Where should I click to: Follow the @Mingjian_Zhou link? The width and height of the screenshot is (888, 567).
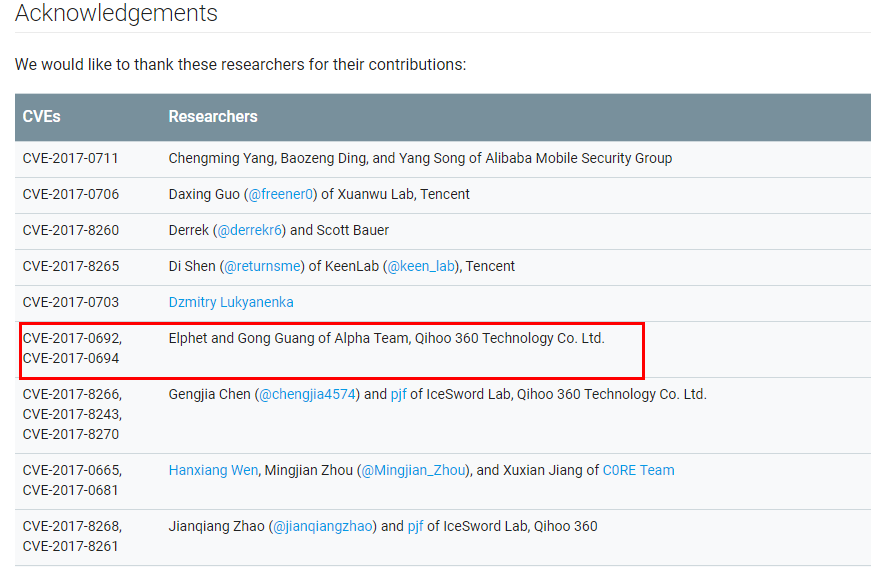(x=413, y=470)
